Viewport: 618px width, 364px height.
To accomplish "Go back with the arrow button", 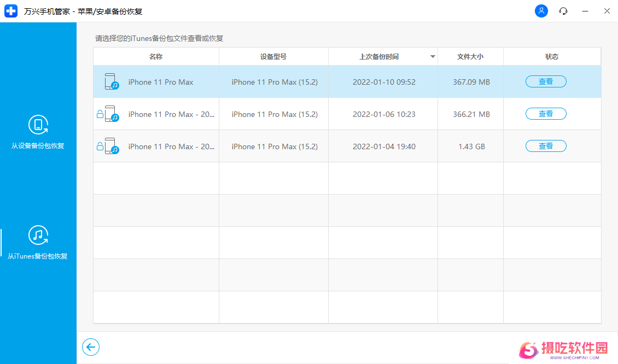I will click(x=91, y=347).
